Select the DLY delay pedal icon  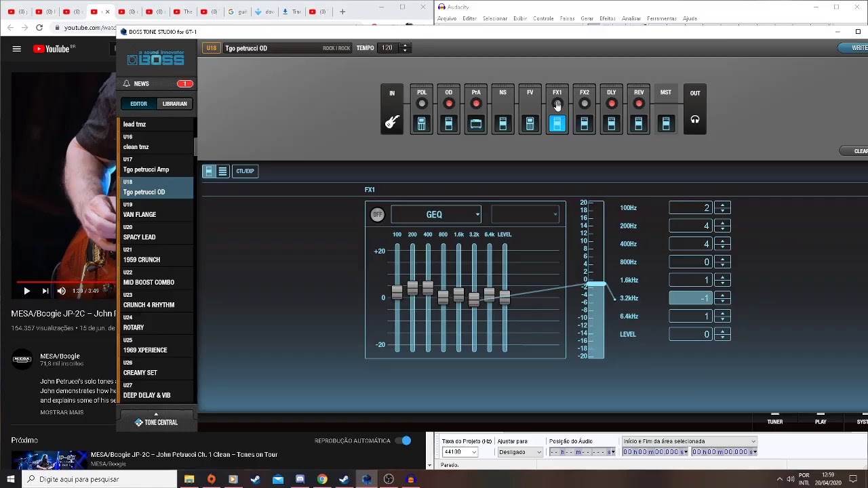pos(611,123)
